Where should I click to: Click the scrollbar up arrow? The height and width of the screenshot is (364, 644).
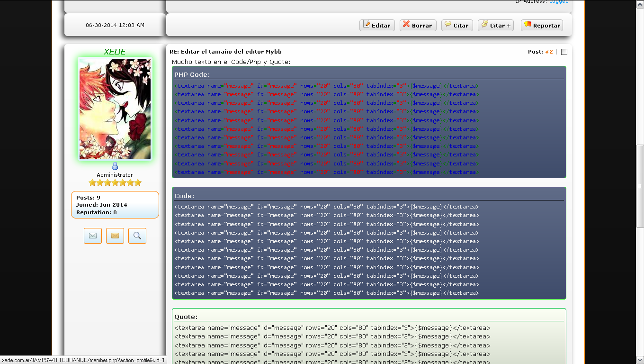(x=640, y=4)
